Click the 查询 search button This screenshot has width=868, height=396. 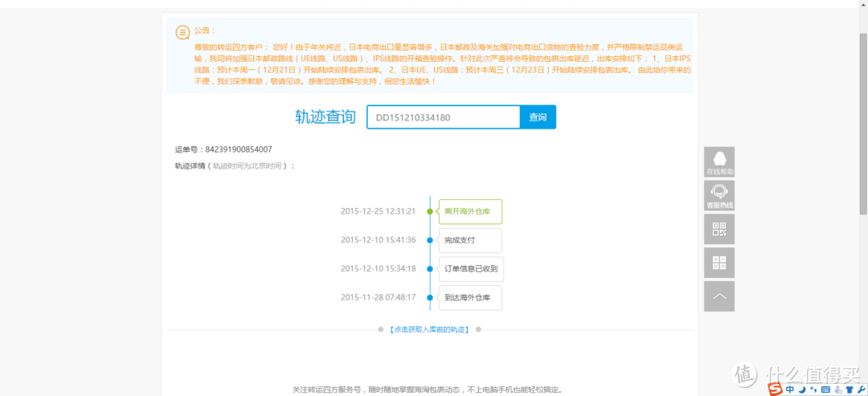tap(538, 117)
